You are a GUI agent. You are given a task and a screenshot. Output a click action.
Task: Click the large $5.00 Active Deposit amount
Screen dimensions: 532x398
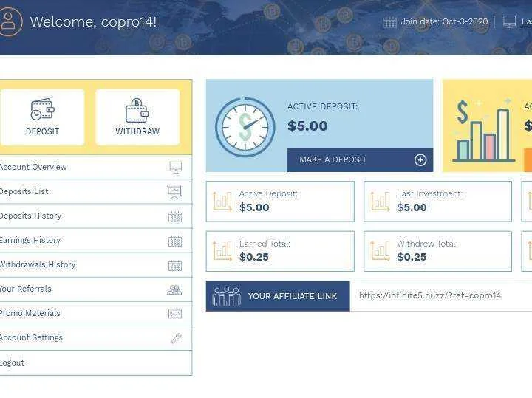tap(307, 126)
